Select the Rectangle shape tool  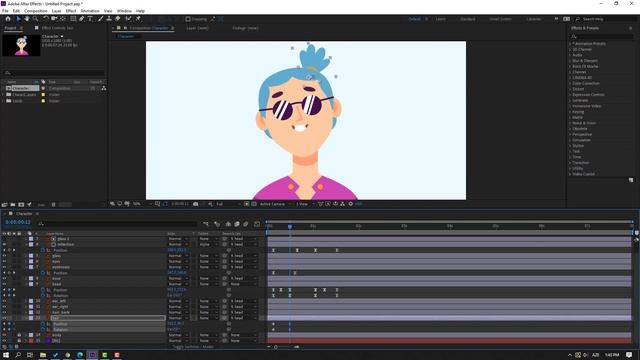[x=73, y=19]
